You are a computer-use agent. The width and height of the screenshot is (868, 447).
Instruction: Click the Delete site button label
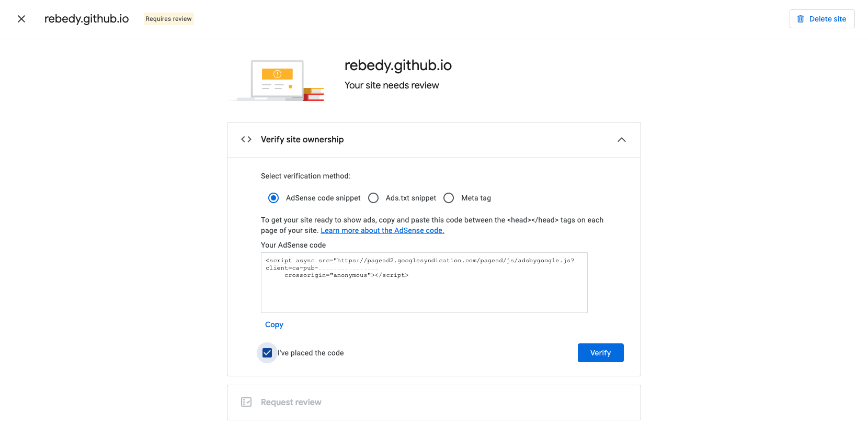[x=828, y=19]
